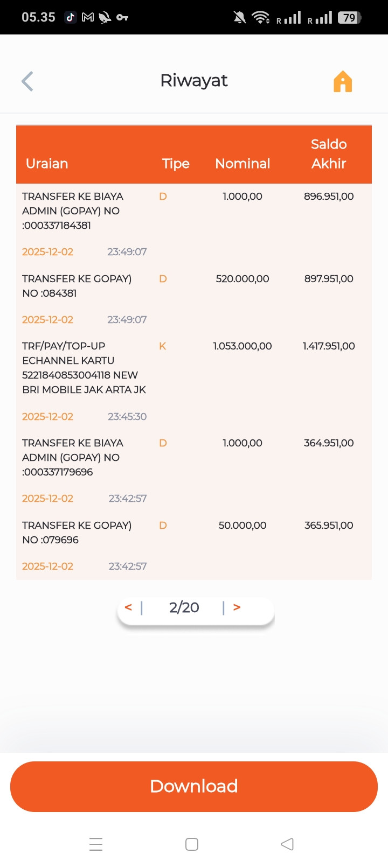
Task: Tap the Uraian column header
Action: [47, 164]
